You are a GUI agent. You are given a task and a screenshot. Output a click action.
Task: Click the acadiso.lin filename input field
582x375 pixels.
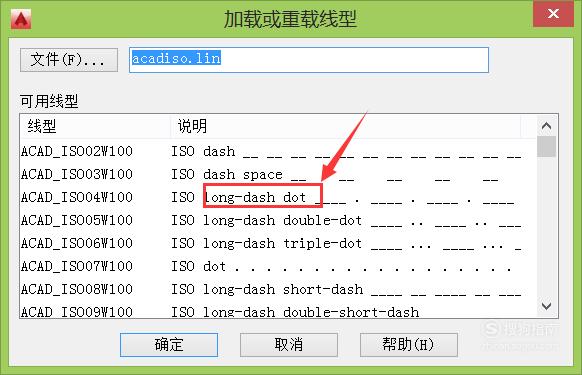pyautogui.click(x=309, y=60)
